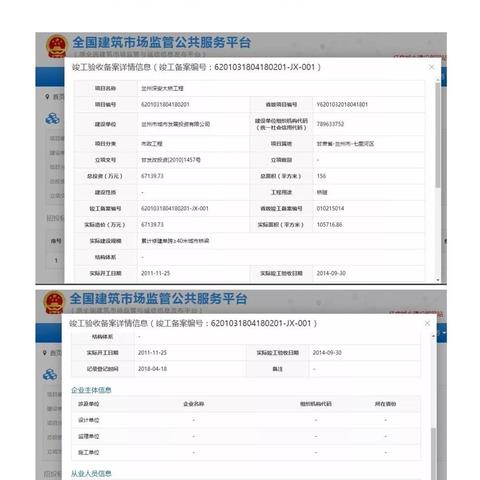The image size is (480, 480).
Task: Select 2011-11-25 start date in lower dialog
Action: (x=152, y=353)
